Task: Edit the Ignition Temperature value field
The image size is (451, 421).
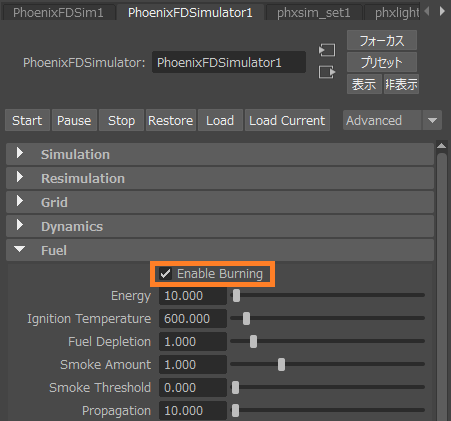Action: click(x=193, y=319)
